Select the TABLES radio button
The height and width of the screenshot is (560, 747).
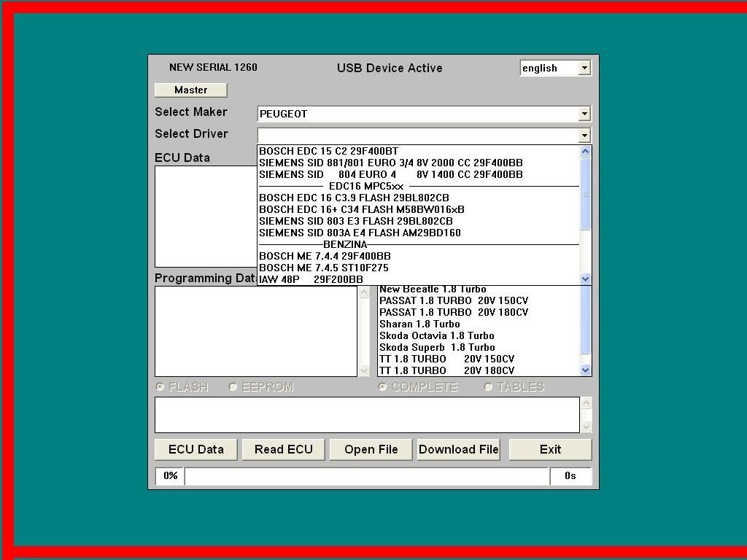488,386
